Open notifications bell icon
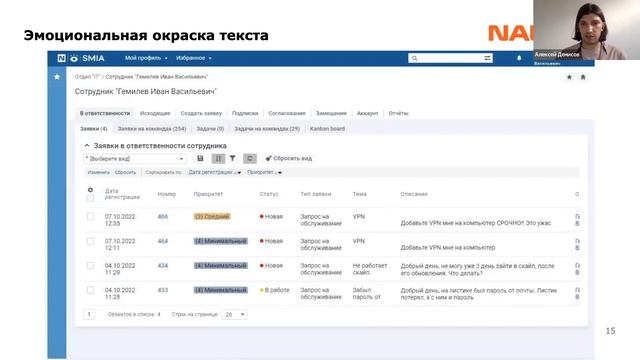 coord(519,58)
